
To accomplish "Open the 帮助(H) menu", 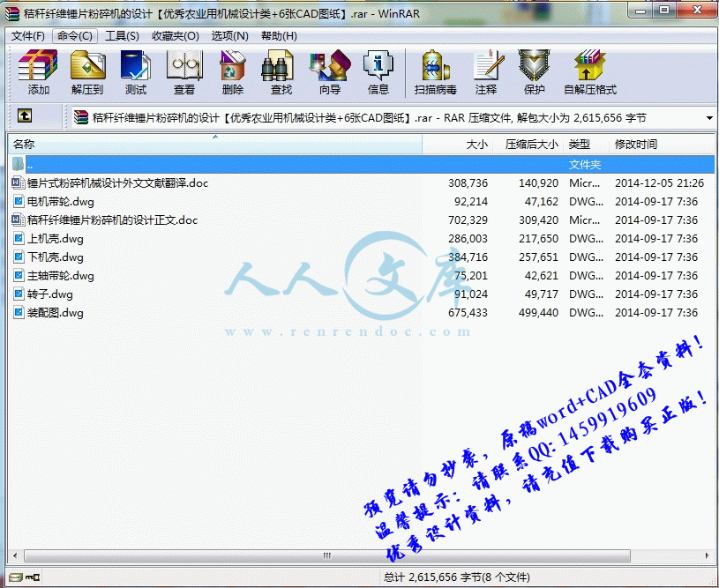I will pos(279,36).
